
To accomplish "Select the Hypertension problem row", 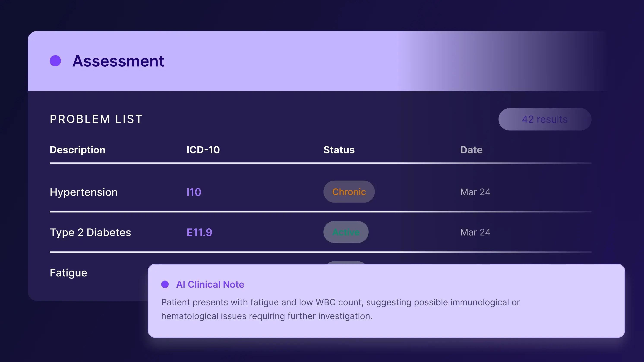I will [84, 192].
